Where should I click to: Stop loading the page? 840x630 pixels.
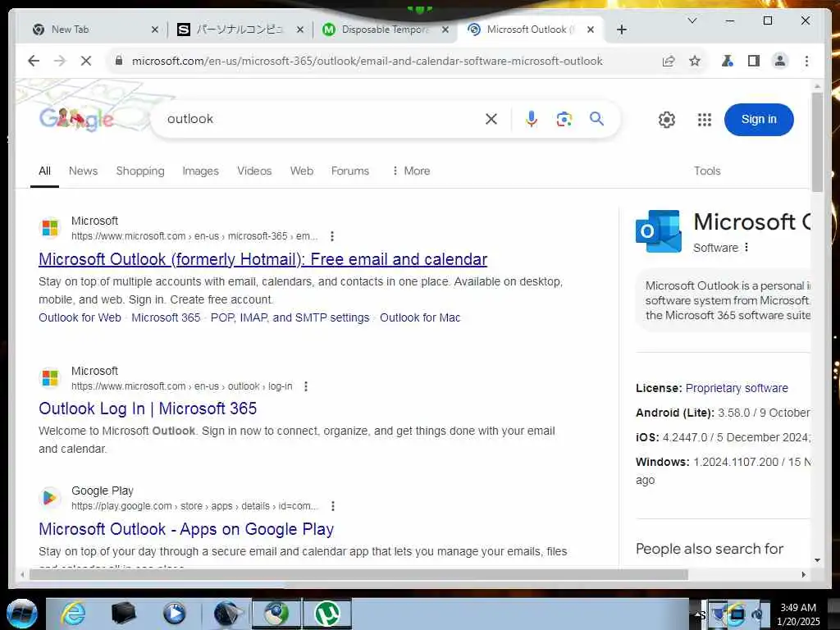point(85,61)
